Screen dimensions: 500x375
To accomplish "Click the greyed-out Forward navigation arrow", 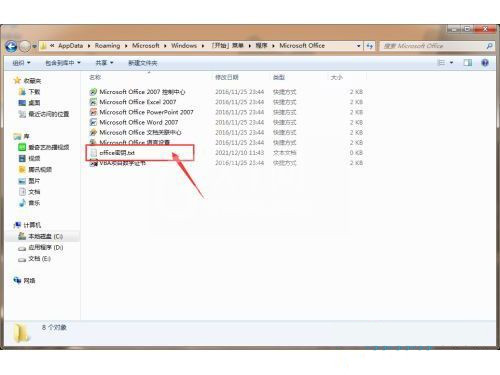I will point(25,46).
